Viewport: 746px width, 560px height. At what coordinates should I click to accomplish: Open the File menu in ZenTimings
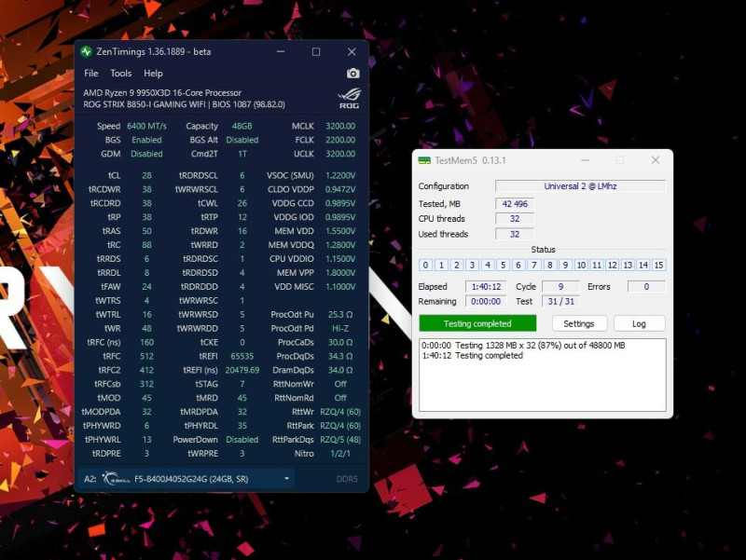pyautogui.click(x=90, y=74)
